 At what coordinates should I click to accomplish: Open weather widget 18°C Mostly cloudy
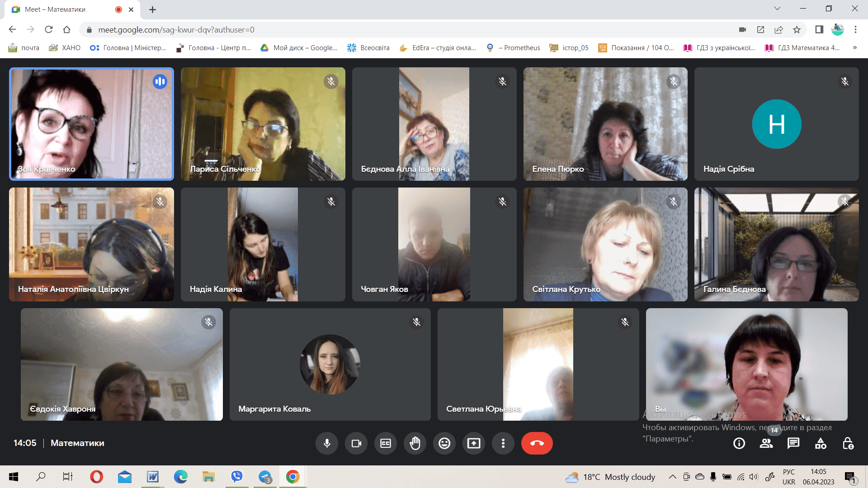[x=610, y=477]
